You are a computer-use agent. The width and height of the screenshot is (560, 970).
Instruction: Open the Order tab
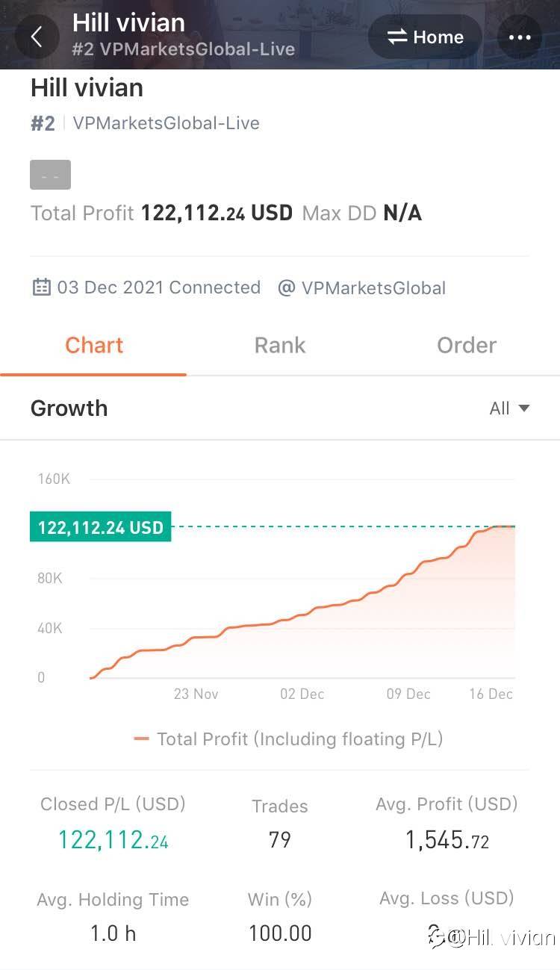(x=467, y=345)
